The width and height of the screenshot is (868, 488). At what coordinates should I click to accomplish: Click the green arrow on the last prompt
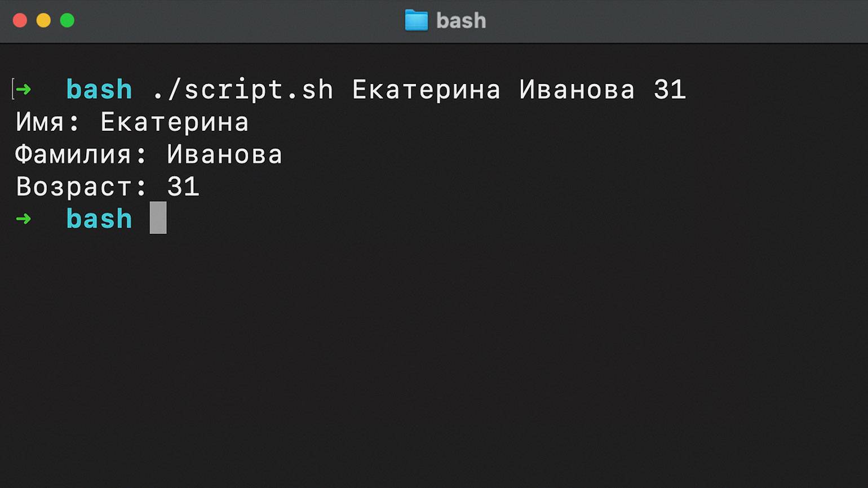click(x=23, y=218)
